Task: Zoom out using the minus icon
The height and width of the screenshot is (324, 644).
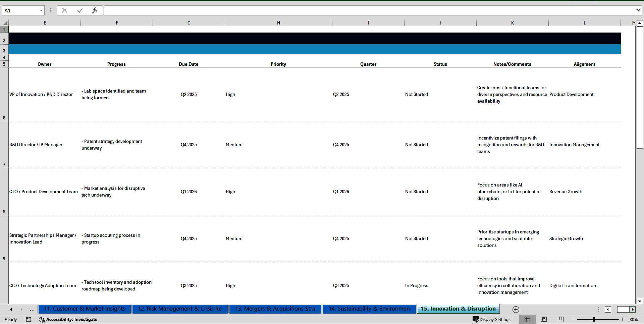Action: 573,319
